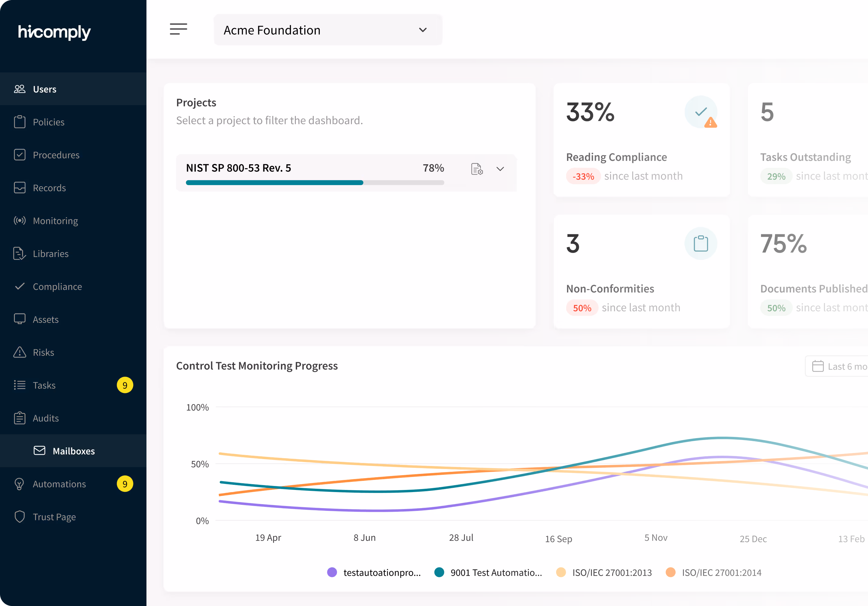Click the Mailboxes envelope icon
This screenshot has height=606, width=868.
click(x=39, y=450)
